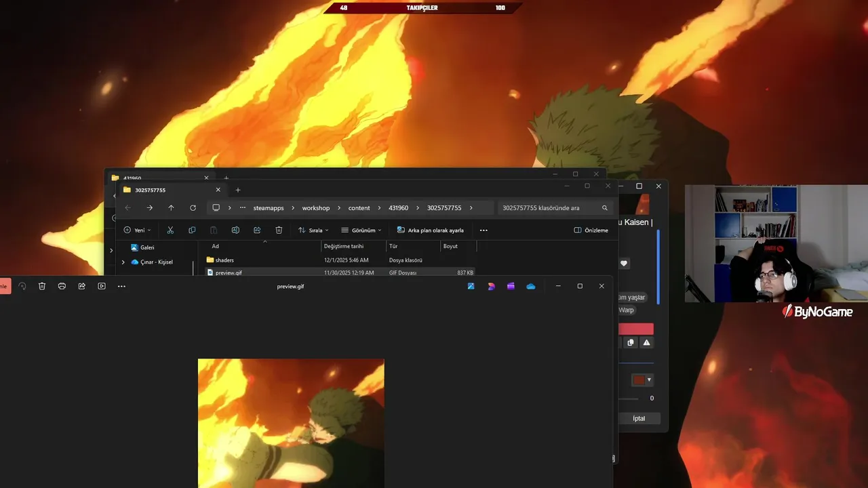Expand chevron after steamapps breadcrumb
Image resolution: width=868 pixels, height=488 pixels.
click(x=292, y=208)
